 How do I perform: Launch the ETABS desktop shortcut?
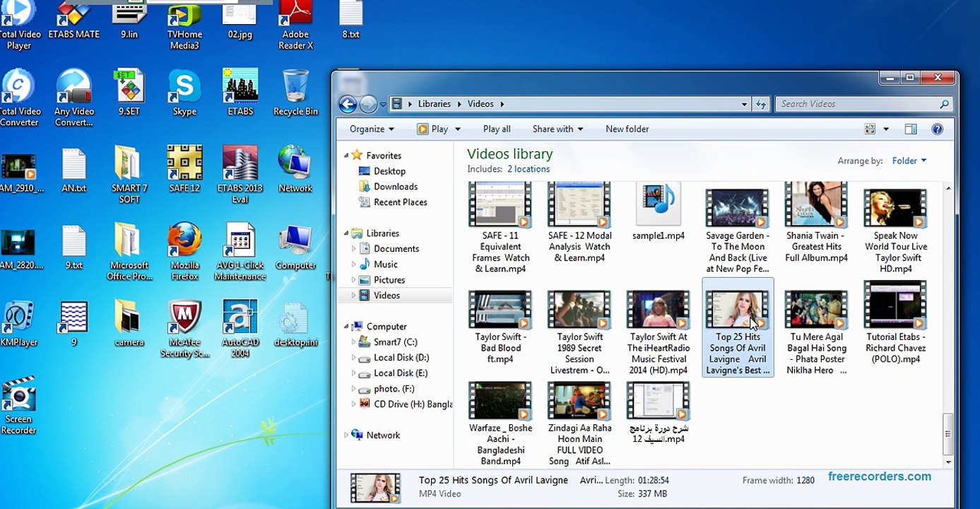[240, 92]
